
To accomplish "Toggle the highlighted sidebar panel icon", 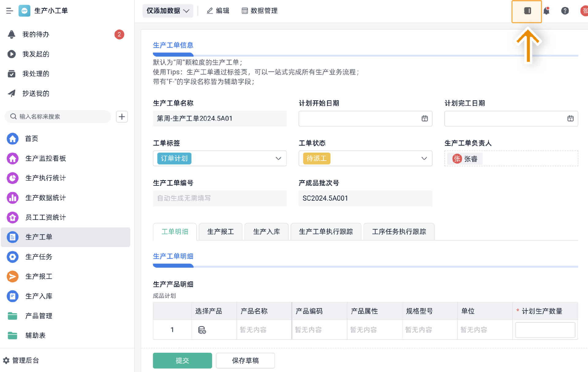I will tap(527, 11).
